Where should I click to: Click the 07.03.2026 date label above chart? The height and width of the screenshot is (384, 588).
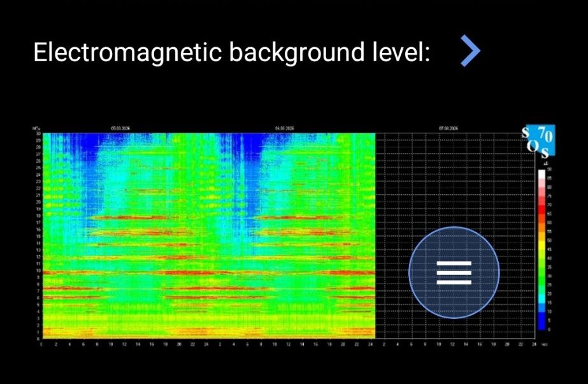(448, 128)
